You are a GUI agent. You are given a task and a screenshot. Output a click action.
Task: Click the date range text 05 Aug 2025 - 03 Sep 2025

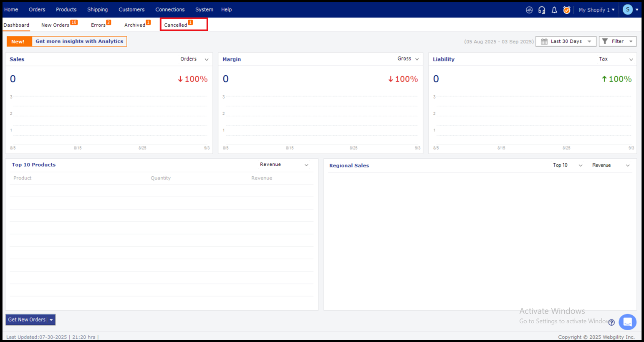pyautogui.click(x=499, y=42)
